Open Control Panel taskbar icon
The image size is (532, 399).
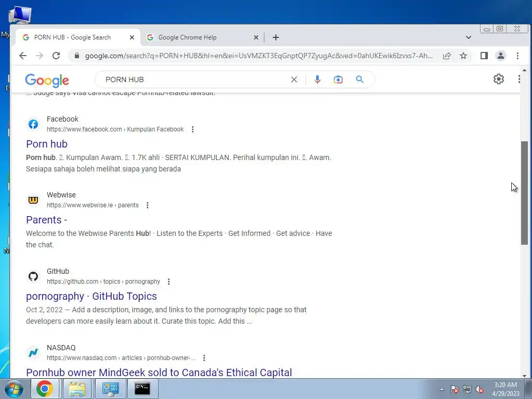click(110, 389)
